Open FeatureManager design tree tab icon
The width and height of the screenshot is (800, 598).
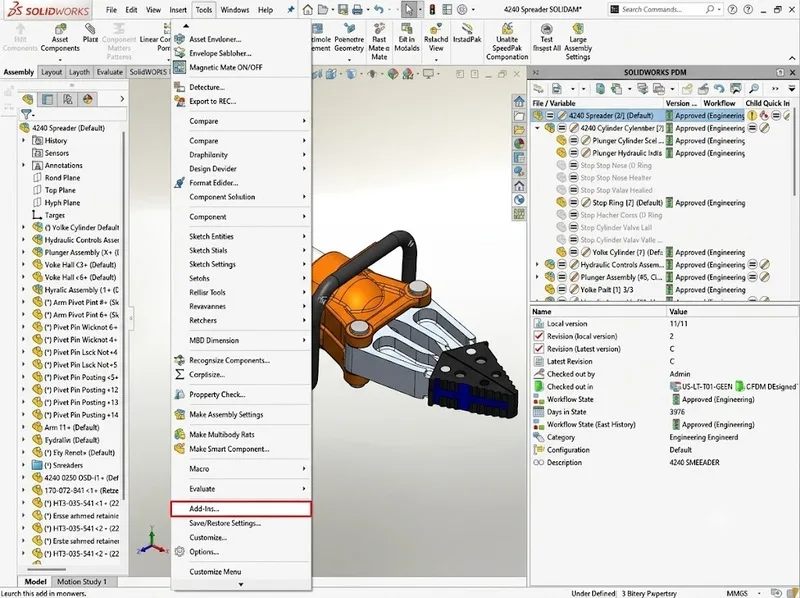28,99
